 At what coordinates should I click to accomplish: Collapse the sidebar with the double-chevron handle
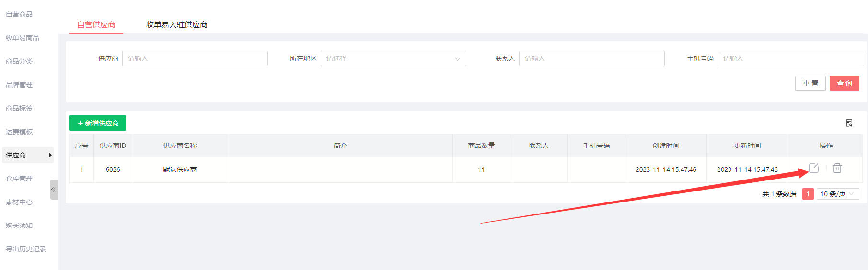click(x=53, y=190)
